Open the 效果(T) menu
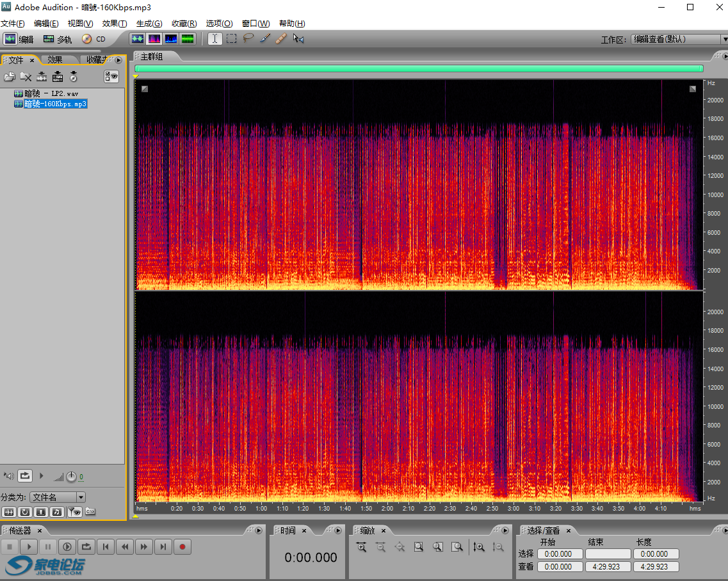The height and width of the screenshot is (581, 728). tap(115, 24)
